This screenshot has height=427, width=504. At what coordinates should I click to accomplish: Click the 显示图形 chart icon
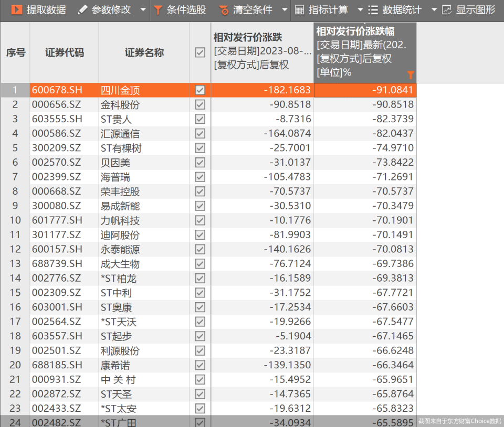447,10
